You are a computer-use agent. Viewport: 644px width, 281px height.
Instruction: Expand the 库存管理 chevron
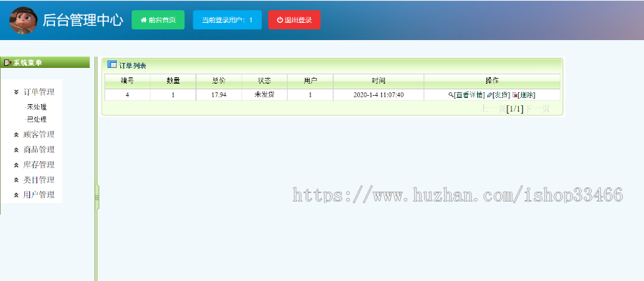coord(16,165)
